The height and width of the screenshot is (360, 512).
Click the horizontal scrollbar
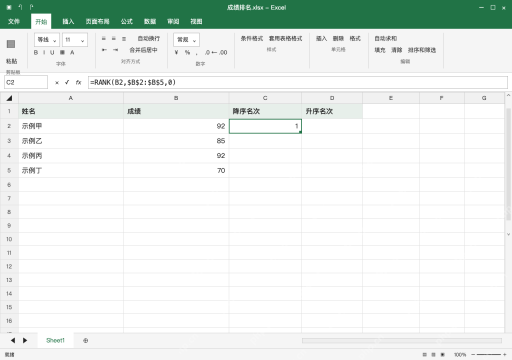pos(402,340)
